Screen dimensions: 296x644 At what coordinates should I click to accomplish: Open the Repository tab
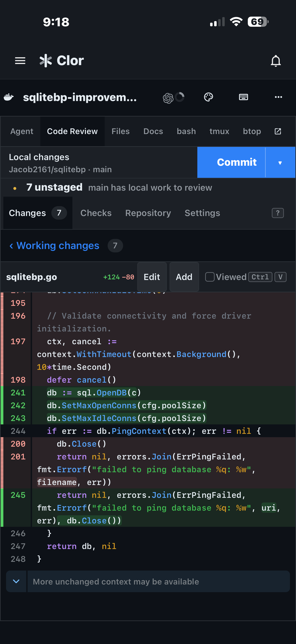(148, 213)
